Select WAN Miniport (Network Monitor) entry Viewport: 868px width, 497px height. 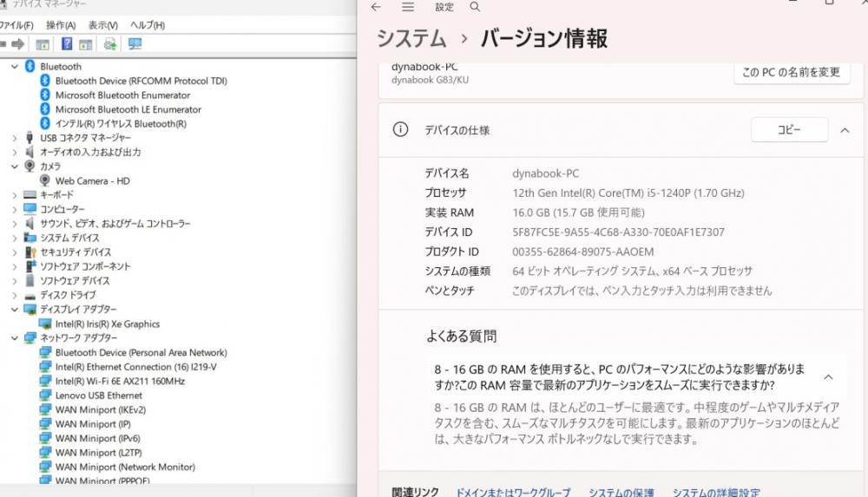(x=125, y=467)
